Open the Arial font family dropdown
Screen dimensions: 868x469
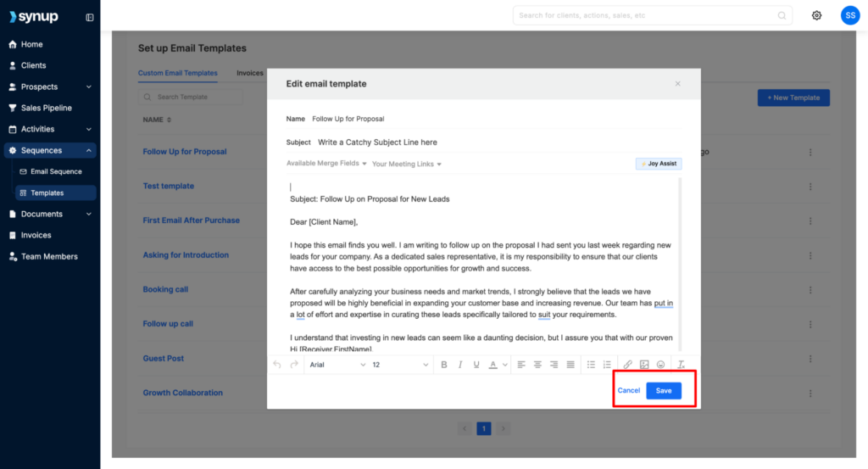click(x=337, y=365)
